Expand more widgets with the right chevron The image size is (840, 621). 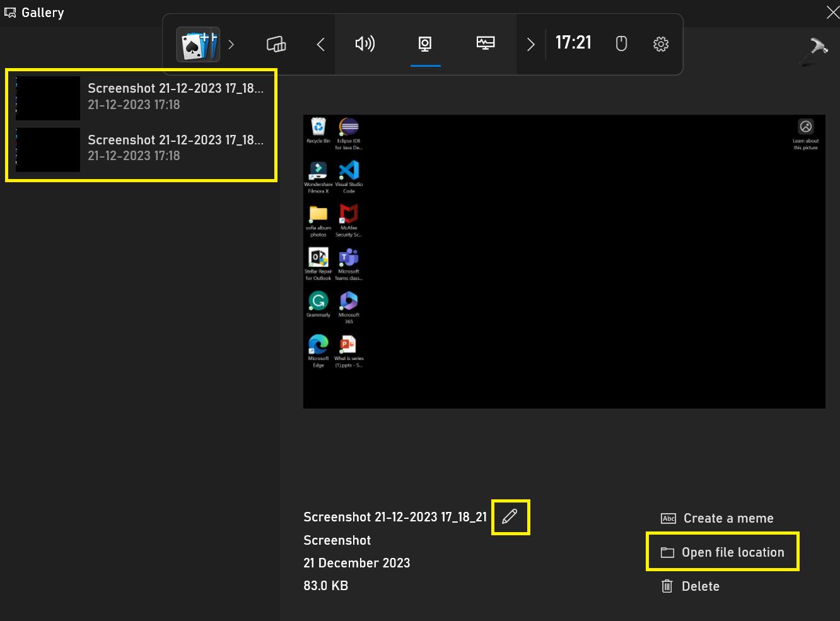coord(530,44)
